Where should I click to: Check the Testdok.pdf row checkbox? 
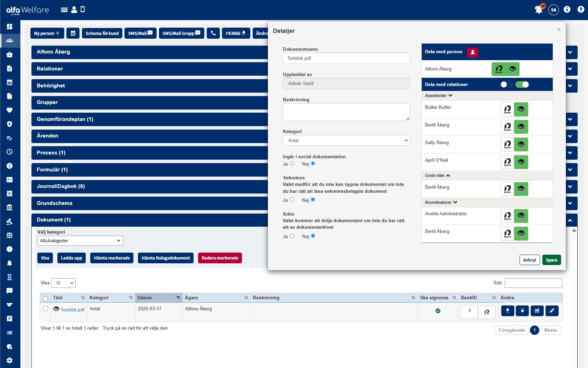(x=46, y=309)
